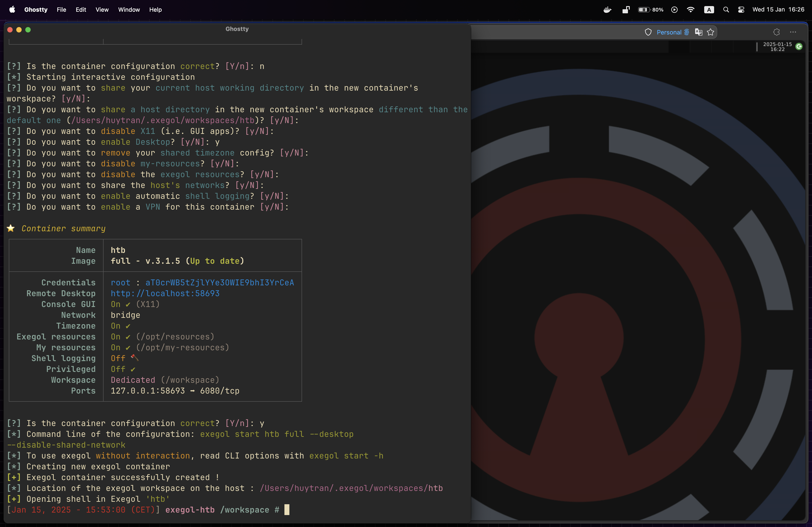Open the Wi-Fi status menu
The image size is (812, 527).
coord(691,9)
